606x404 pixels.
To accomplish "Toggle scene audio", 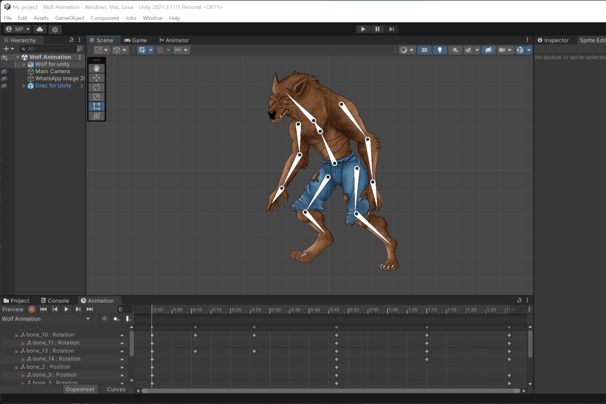I will (x=455, y=50).
